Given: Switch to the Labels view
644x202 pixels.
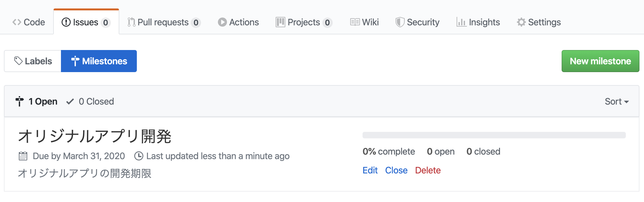Looking at the screenshot, I should pyautogui.click(x=32, y=61).
